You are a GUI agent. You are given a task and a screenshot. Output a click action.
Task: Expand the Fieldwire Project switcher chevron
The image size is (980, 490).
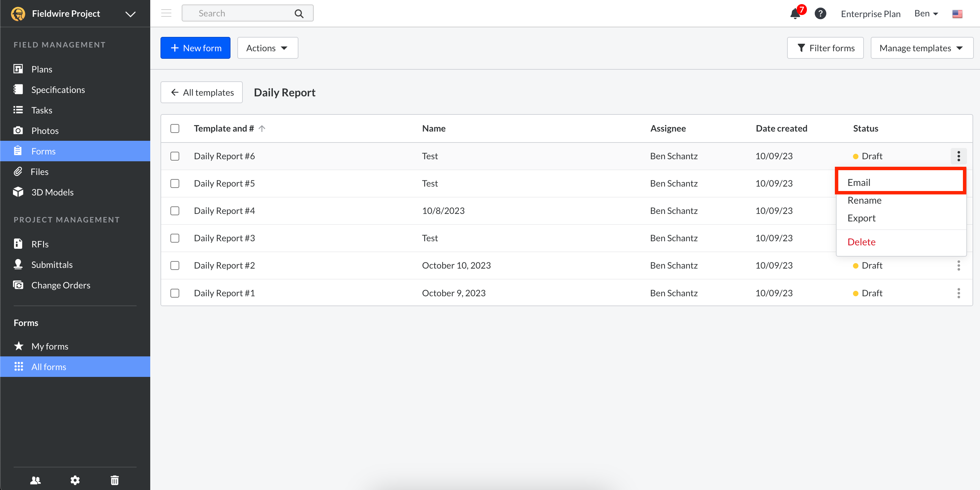130,14
